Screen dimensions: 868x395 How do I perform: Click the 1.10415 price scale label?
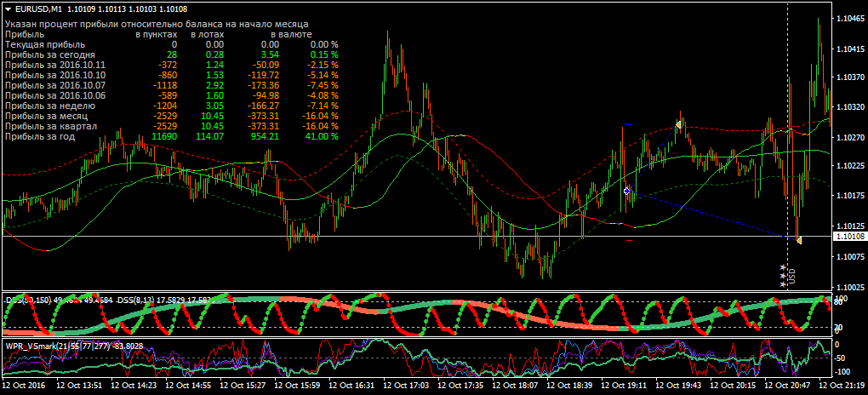pos(851,49)
